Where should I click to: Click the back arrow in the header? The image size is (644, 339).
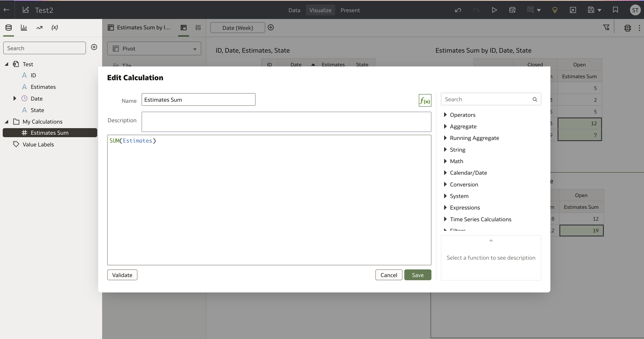(x=7, y=10)
